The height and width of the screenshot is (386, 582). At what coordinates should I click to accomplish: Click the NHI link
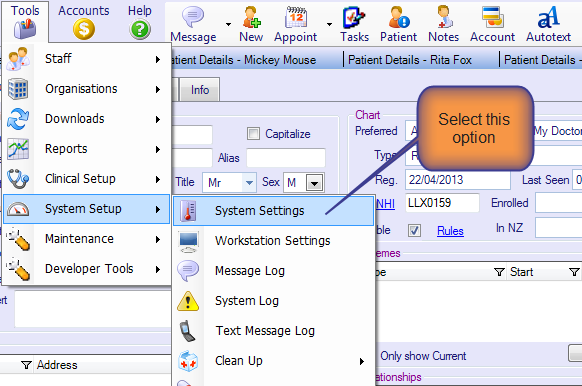coord(385,204)
